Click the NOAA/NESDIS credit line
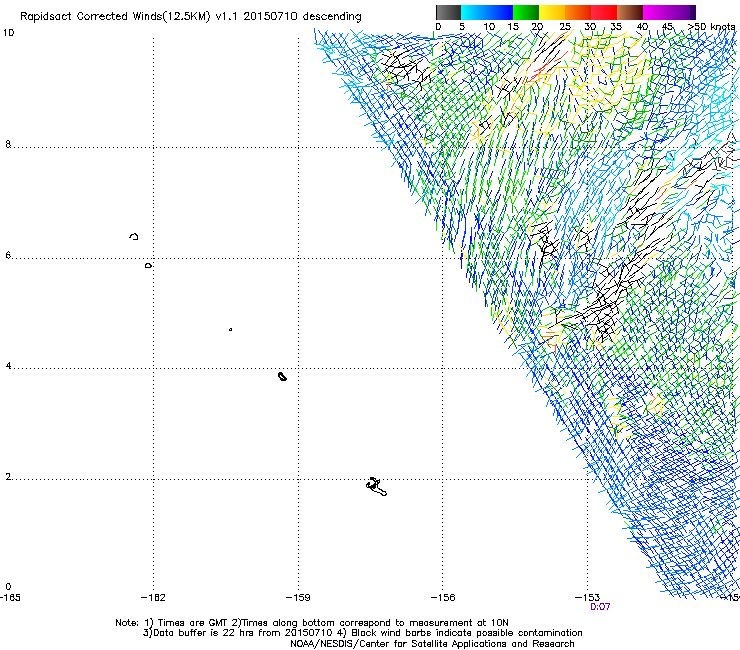This screenshot has height=650, width=740. click(x=432, y=644)
